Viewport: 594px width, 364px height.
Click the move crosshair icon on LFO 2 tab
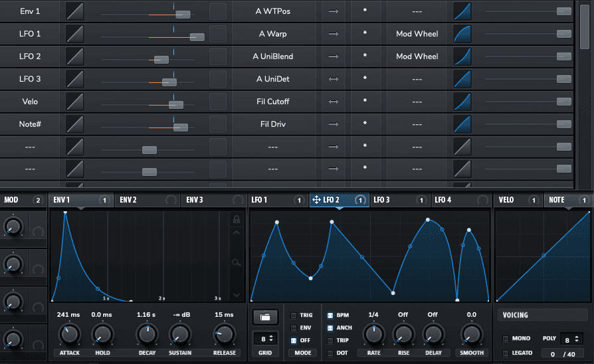pos(316,200)
